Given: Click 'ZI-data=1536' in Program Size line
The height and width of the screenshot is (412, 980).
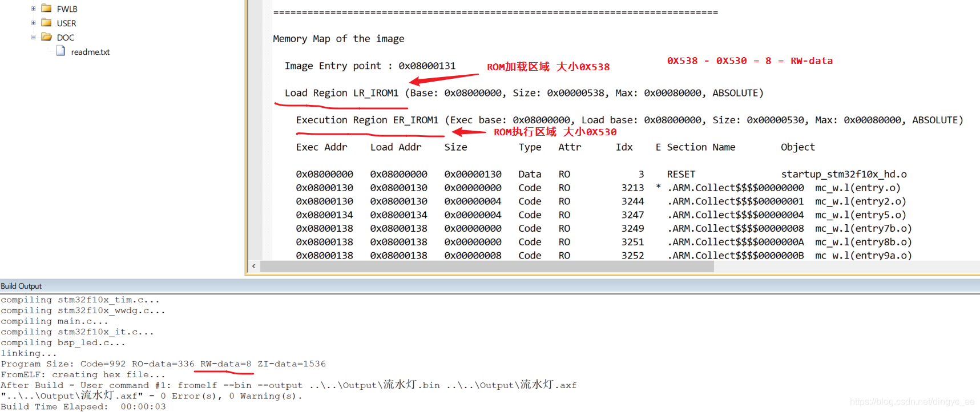Looking at the screenshot, I should 292,364.
